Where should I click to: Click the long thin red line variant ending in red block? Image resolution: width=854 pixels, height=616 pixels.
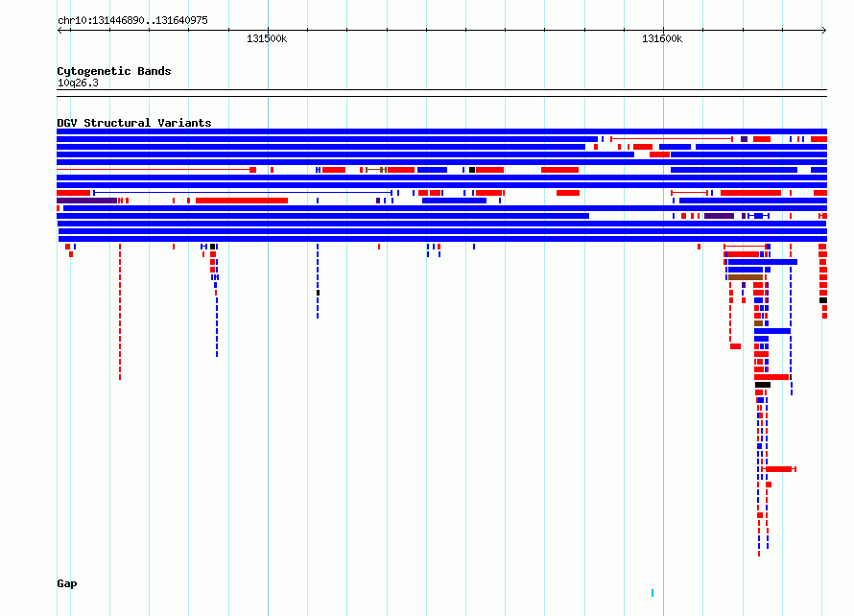tap(156, 170)
